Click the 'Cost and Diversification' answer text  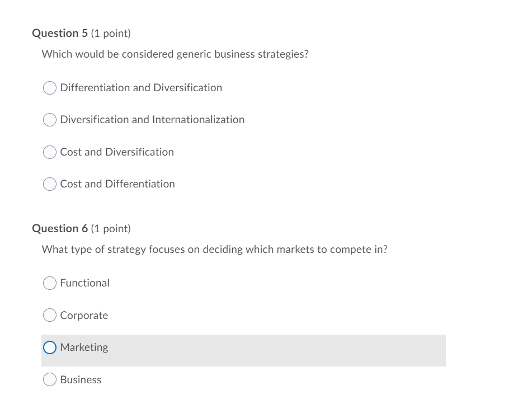(117, 152)
